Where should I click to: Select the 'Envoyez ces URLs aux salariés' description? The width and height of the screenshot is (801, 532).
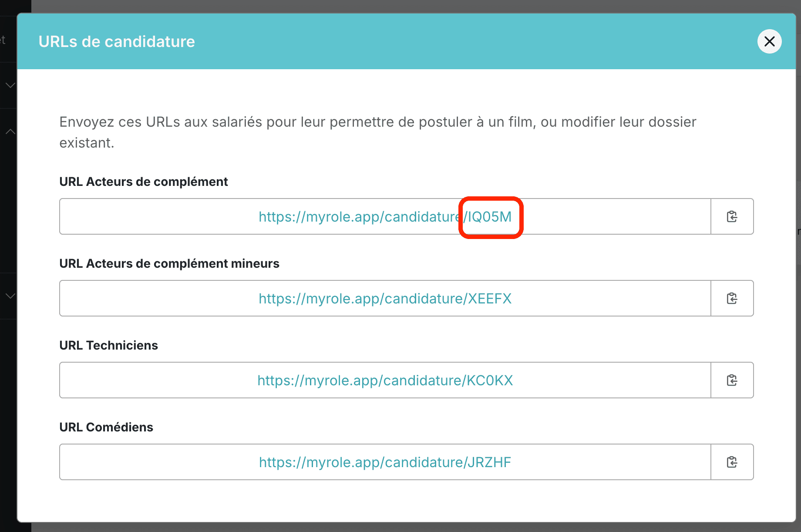click(378, 132)
